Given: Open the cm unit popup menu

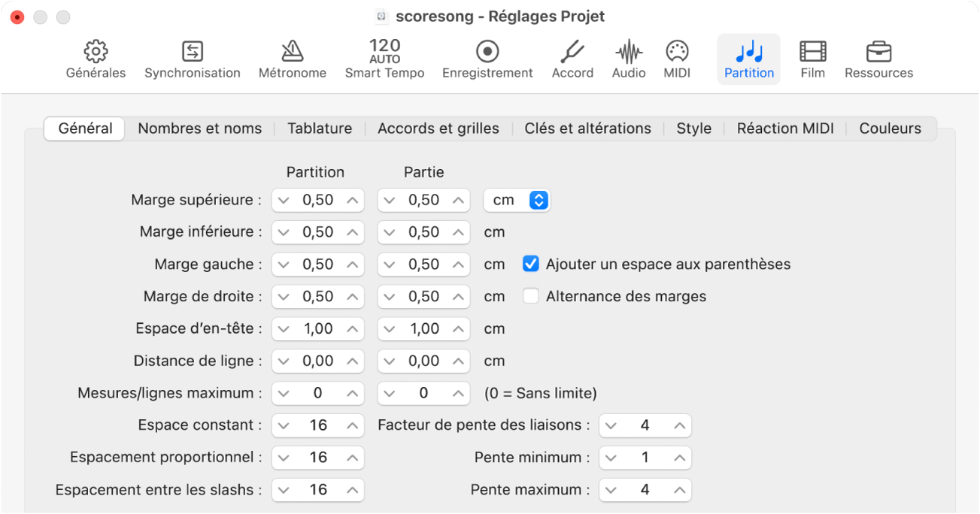Looking at the screenshot, I should tap(517, 200).
